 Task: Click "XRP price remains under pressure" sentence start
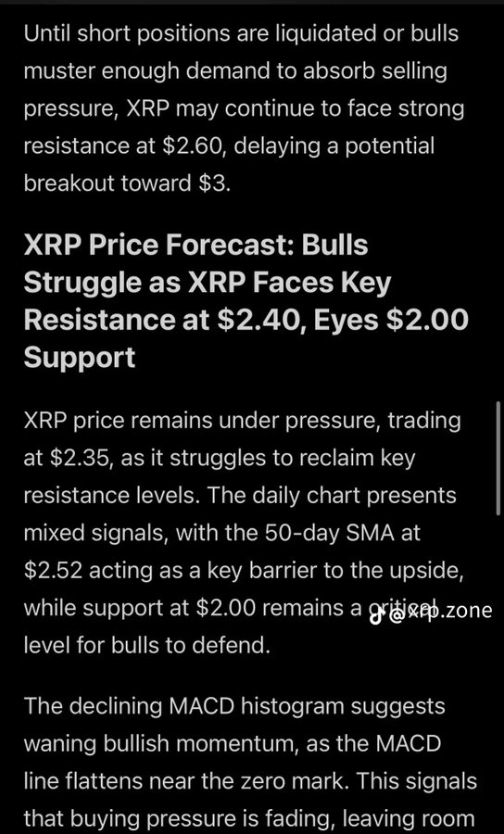tap(196, 421)
